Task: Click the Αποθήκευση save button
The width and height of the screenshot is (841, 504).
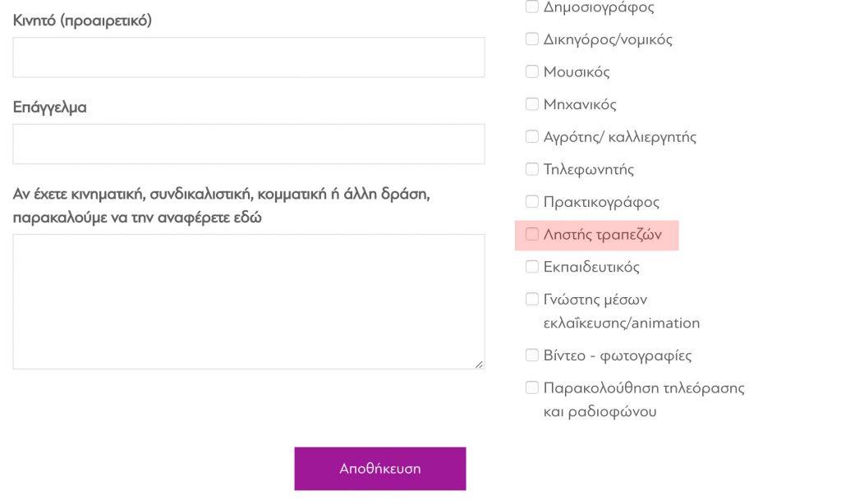Action: coord(379,469)
